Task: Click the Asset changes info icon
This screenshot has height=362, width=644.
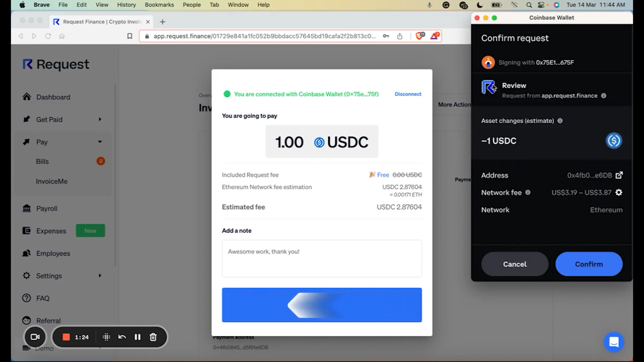Action: point(559,121)
